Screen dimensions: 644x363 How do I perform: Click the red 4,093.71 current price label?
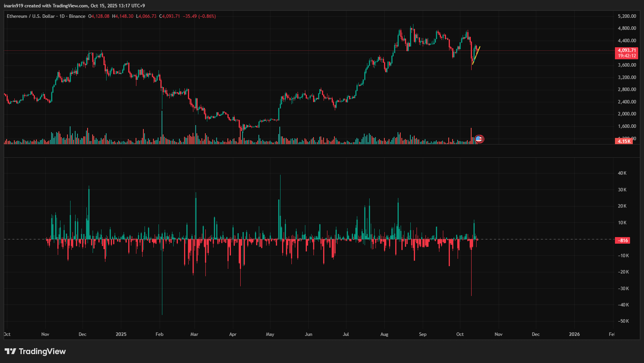(x=627, y=50)
